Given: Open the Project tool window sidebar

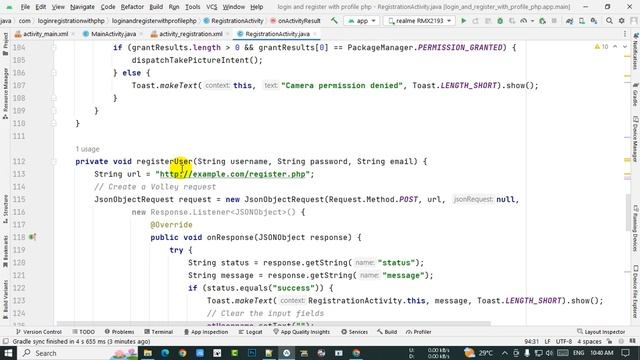Looking at the screenshot, I should point(5,44).
